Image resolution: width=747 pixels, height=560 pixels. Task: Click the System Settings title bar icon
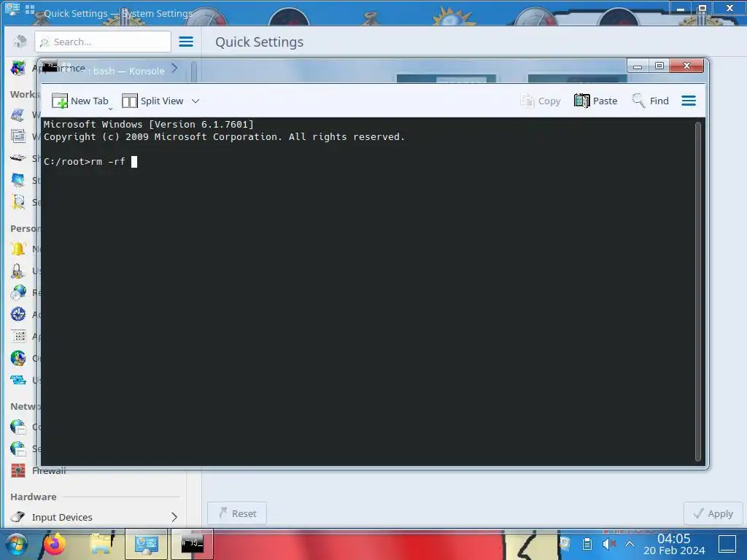coord(12,9)
